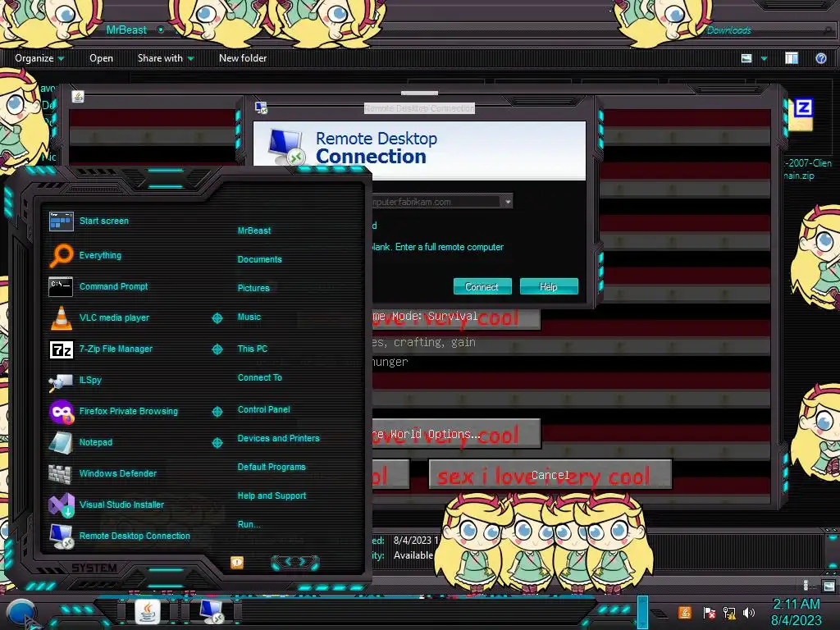Open the Explorer view options dropdown arrow
Screen dimensions: 840x630
764,58
